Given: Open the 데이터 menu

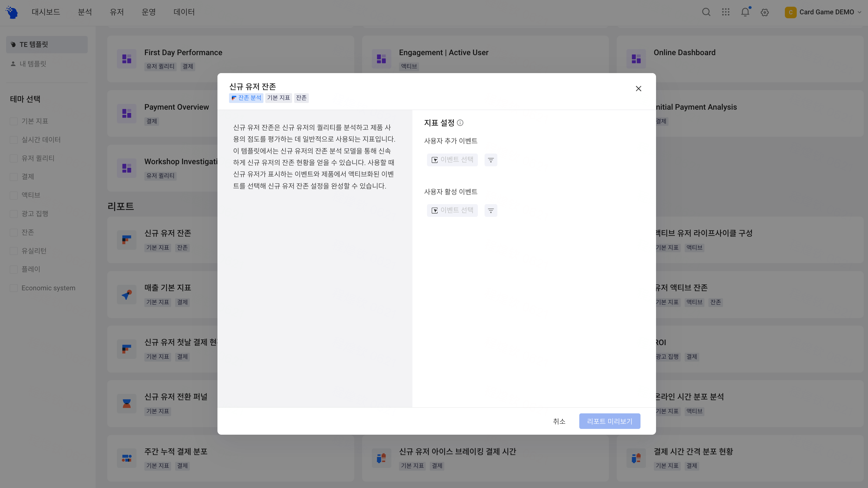Looking at the screenshot, I should pyautogui.click(x=184, y=12).
